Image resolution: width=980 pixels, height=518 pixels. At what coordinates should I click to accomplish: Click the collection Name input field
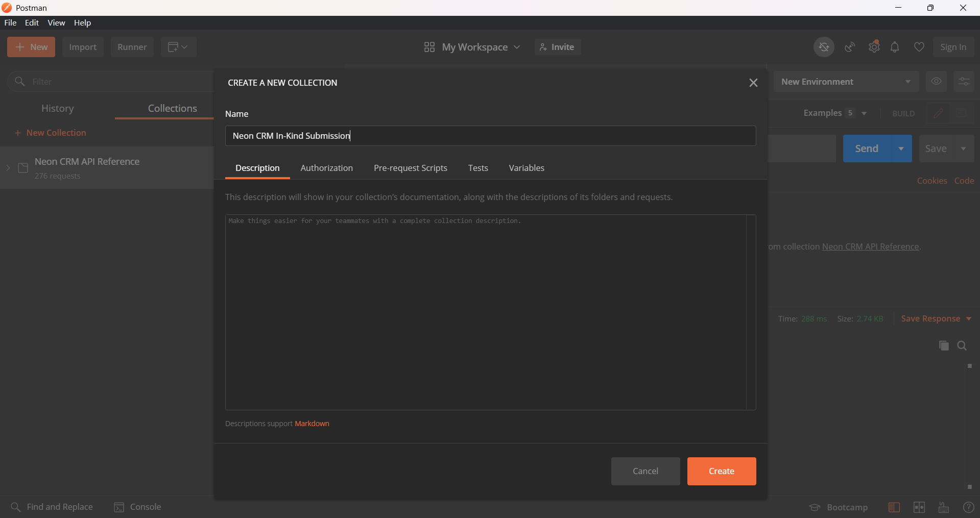tap(490, 136)
